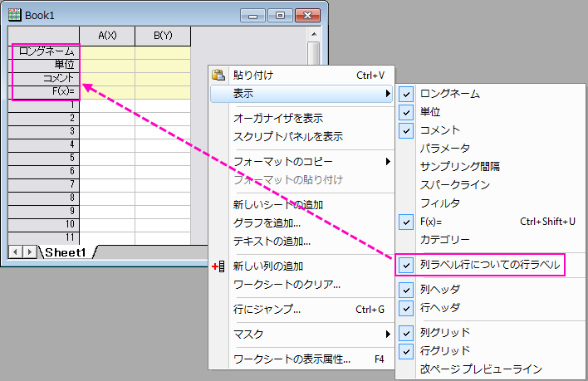Screen dimensions: 588x381
Task: Click the 貼り付け clipboard icon
Action: (218, 75)
